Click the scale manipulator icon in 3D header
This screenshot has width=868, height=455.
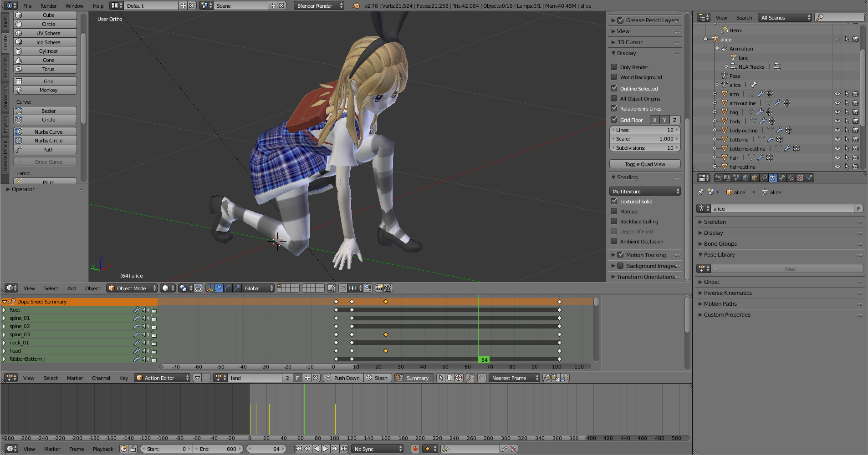point(237,288)
